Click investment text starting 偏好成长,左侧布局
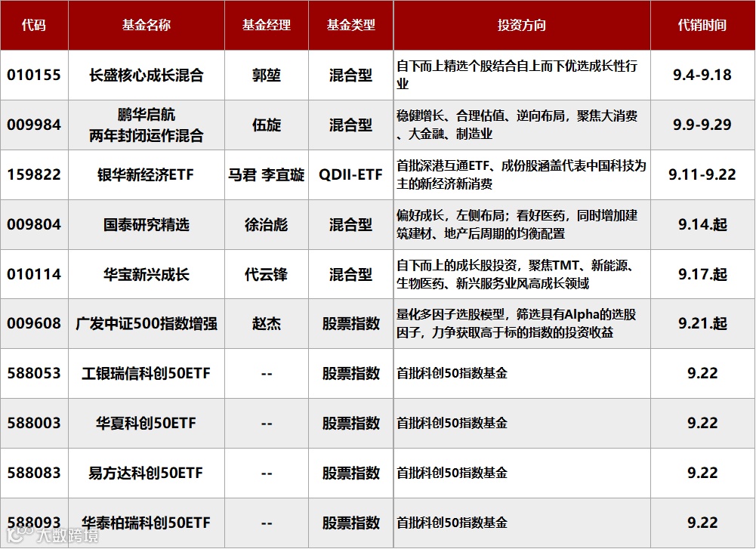This screenshot has height=549, width=756. click(x=517, y=224)
